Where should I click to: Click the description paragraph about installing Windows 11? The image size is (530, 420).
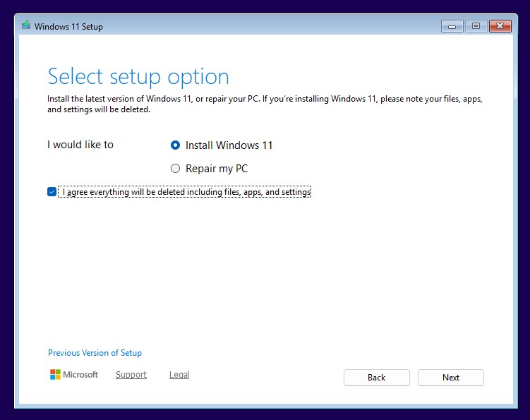click(x=265, y=104)
